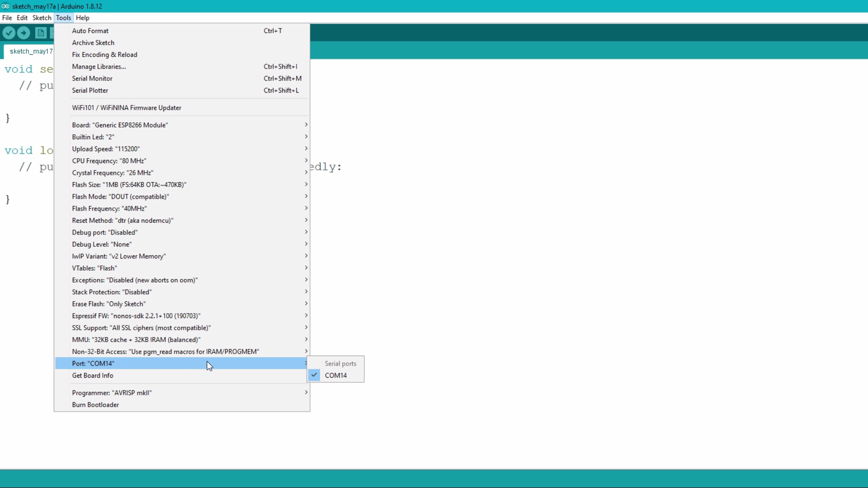Switch to the sketch_may17 tab
This screenshot has width=868, height=488.
tap(31, 52)
